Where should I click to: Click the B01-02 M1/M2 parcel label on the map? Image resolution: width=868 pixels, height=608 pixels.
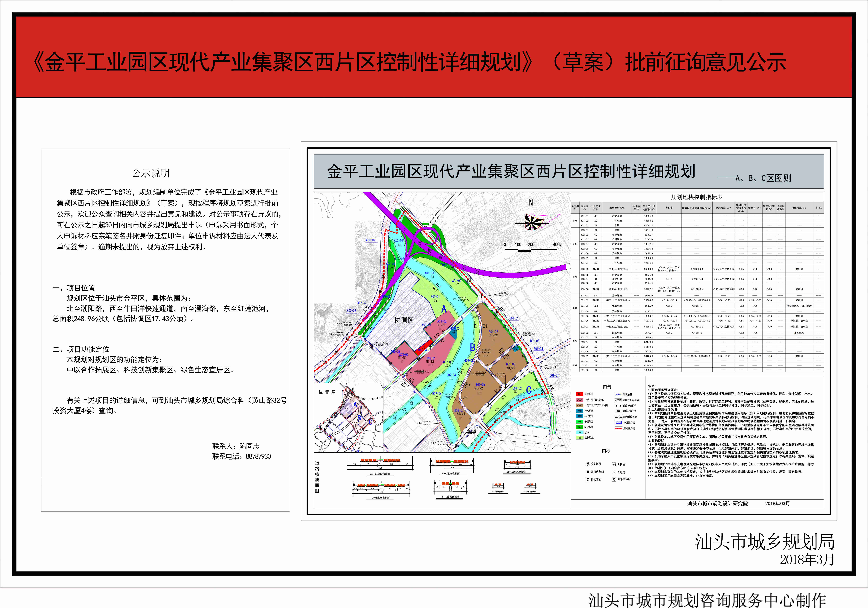(x=493, y=333)
